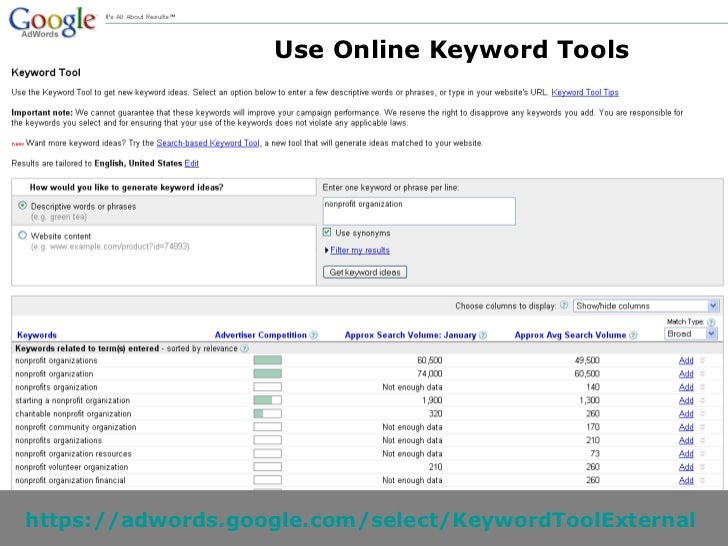Expand Filter my results section

[x=360, y=250]
